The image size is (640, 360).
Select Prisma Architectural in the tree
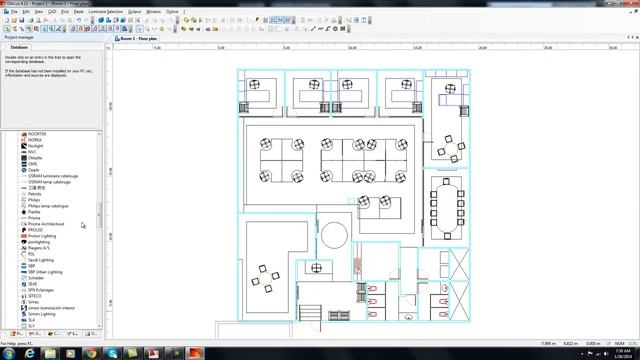tap(46, 224)
